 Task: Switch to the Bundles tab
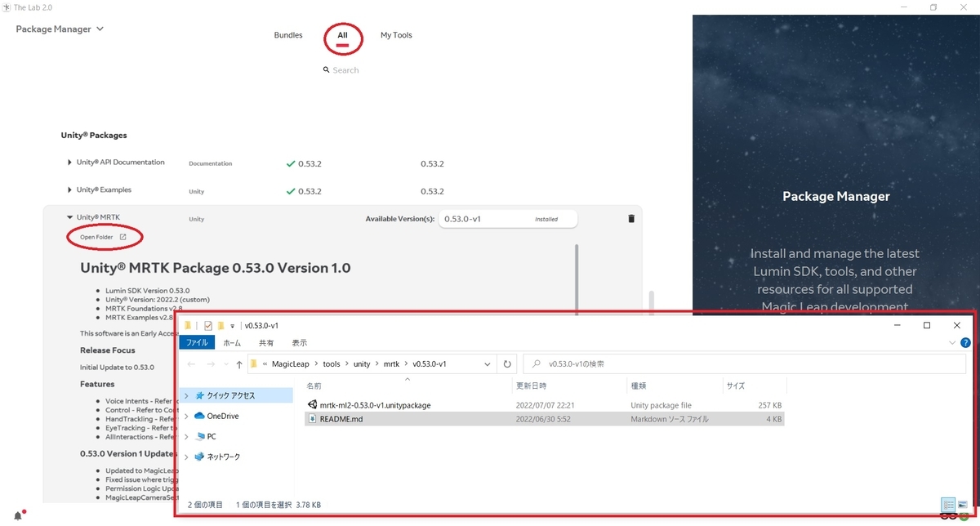pos(288,35)
